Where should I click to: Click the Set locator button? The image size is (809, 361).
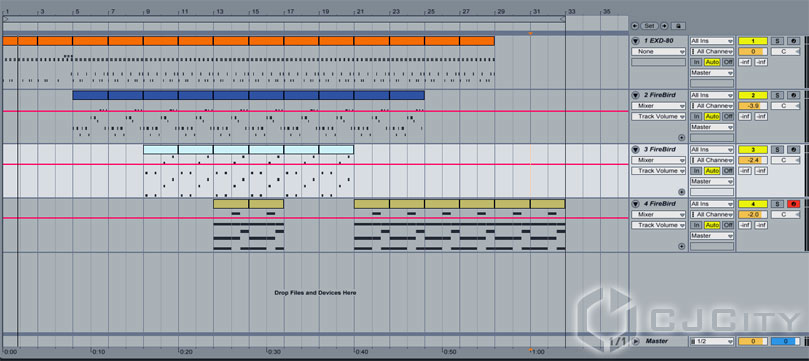pos(649,26)
